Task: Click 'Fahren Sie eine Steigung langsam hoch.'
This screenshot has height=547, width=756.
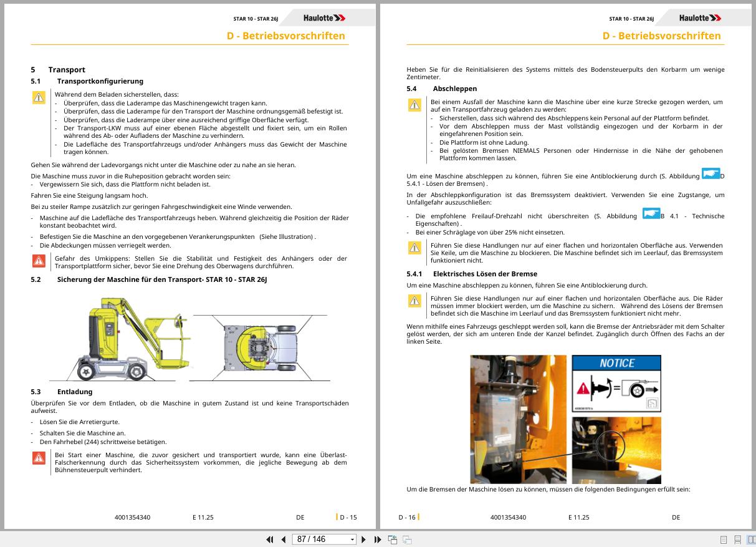Action: click(x=90, y=195)
